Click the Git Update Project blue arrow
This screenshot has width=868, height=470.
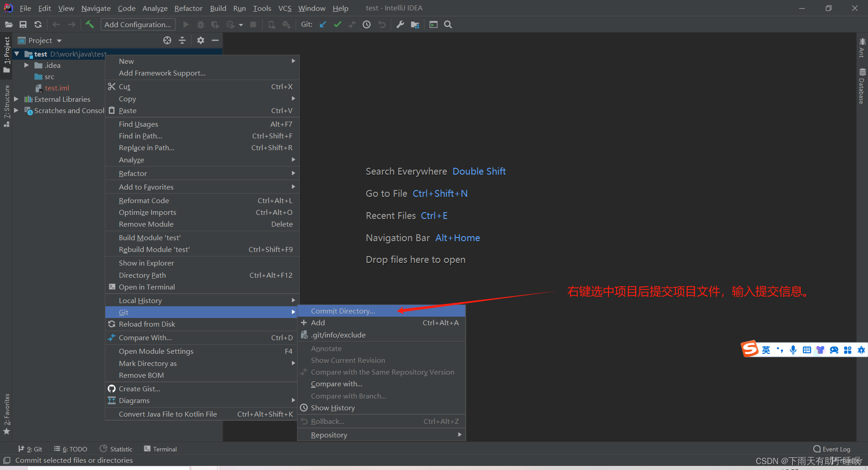pos(323,24)
